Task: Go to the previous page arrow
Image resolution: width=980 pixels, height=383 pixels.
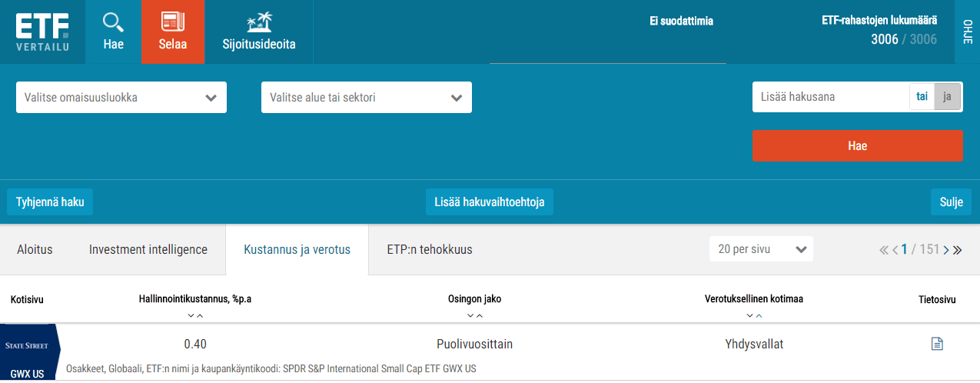Action: point(895,249)
